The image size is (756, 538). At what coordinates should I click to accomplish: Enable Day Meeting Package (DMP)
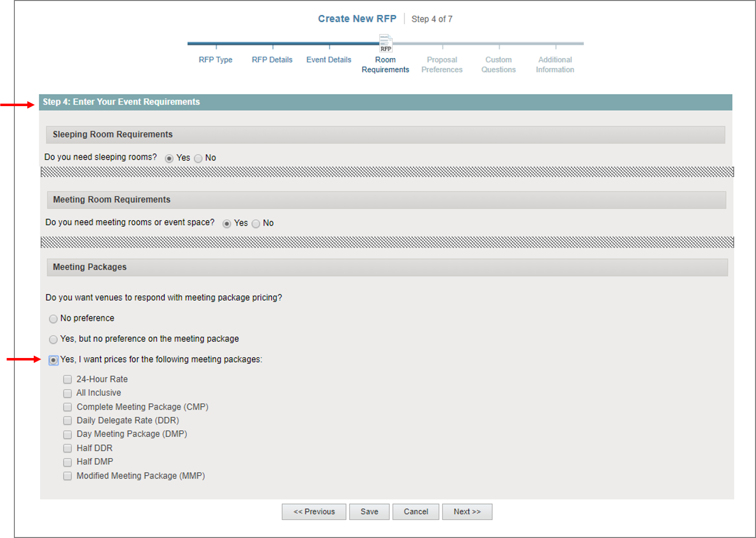pos(67,434)
